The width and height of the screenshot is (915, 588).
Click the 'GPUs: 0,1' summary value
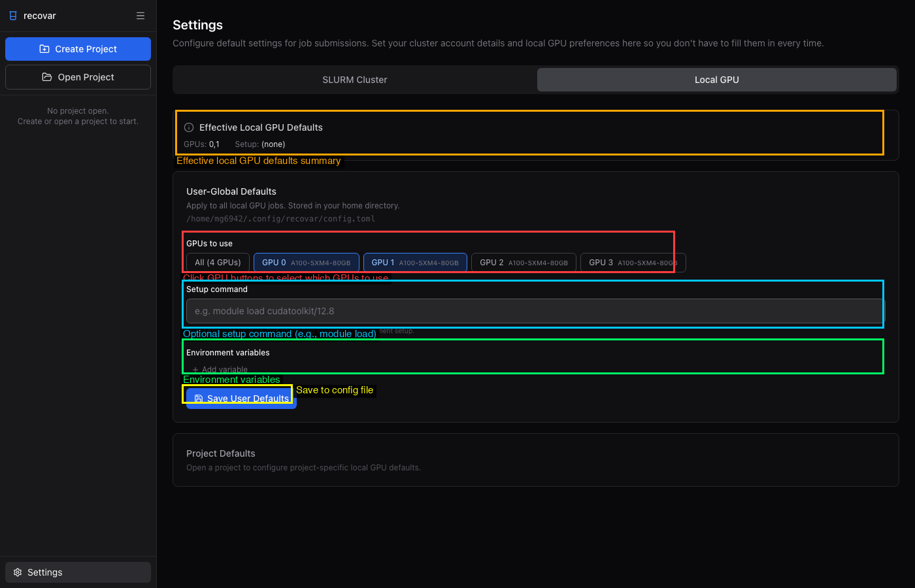(x=201, y=144)
